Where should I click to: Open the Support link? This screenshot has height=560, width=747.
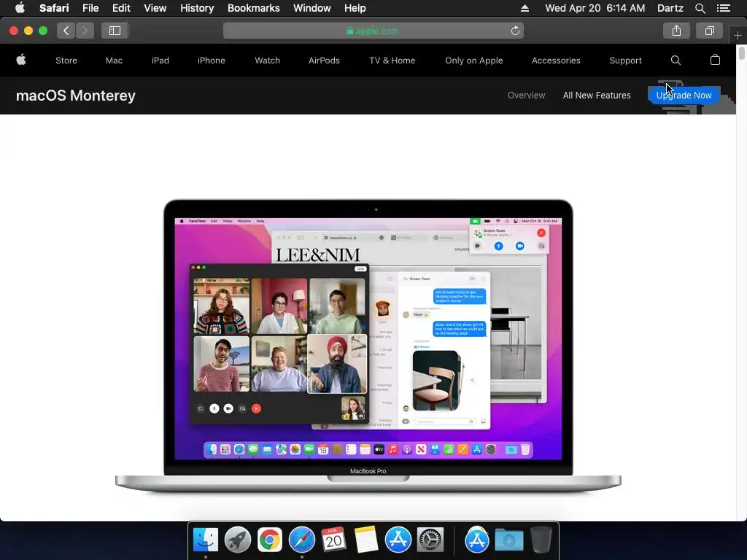tap(625, 61)
